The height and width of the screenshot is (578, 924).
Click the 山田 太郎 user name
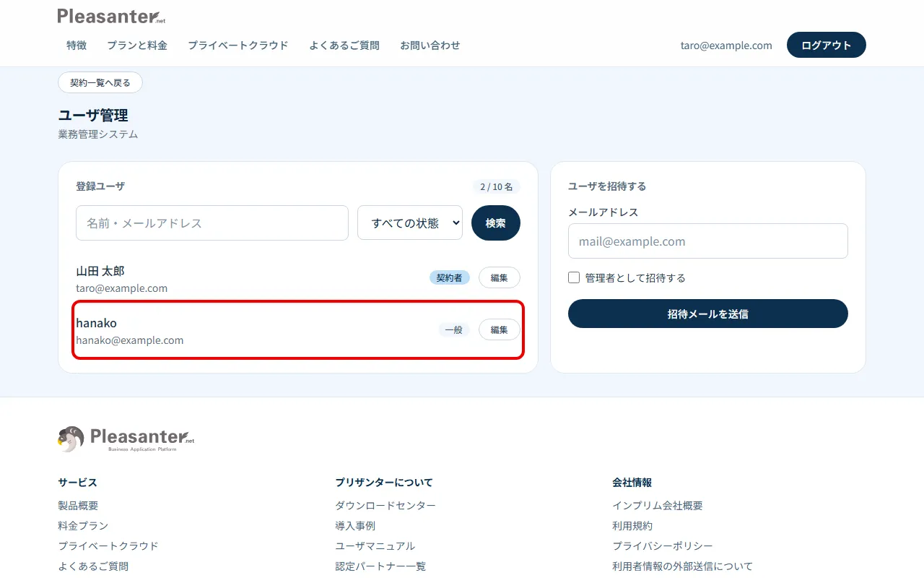100,271
